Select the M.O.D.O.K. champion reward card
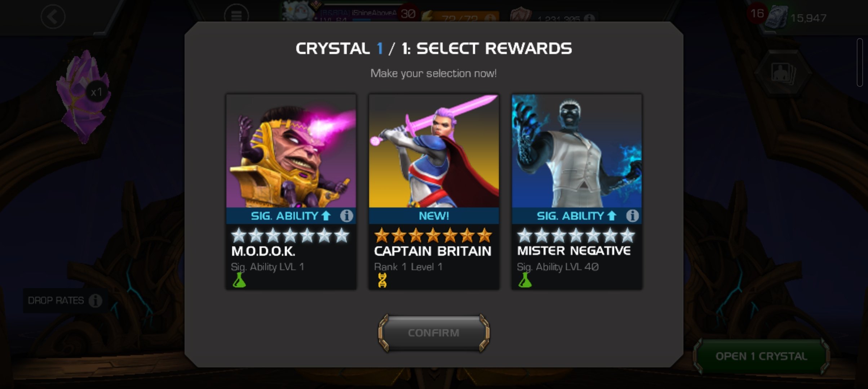Screen dimensions: 868x389 291,192
